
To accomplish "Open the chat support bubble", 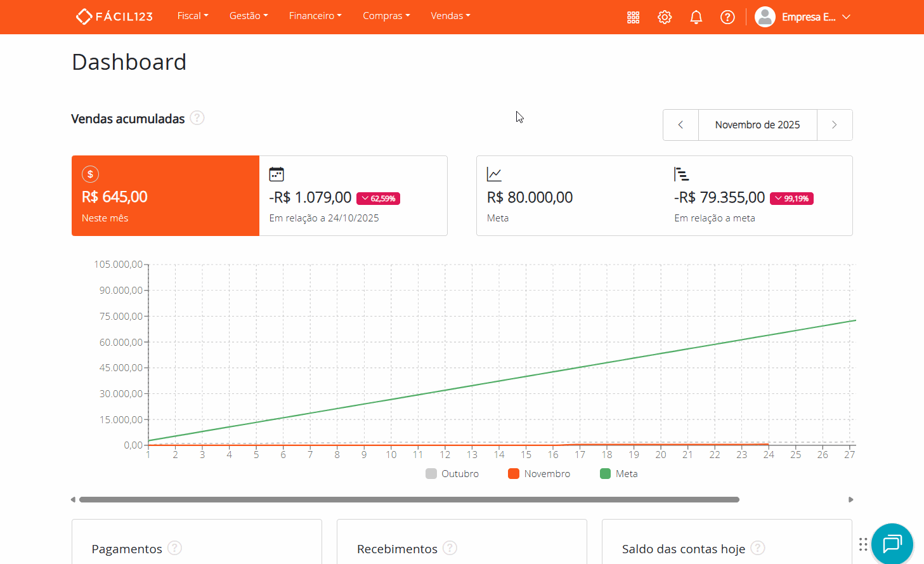I will pos(892,544).
